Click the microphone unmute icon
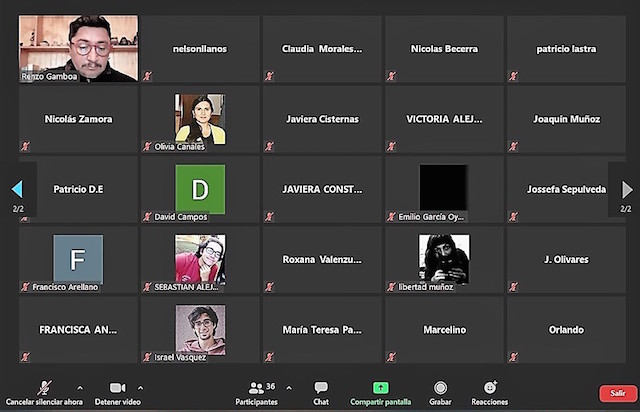 pos(44,387)
